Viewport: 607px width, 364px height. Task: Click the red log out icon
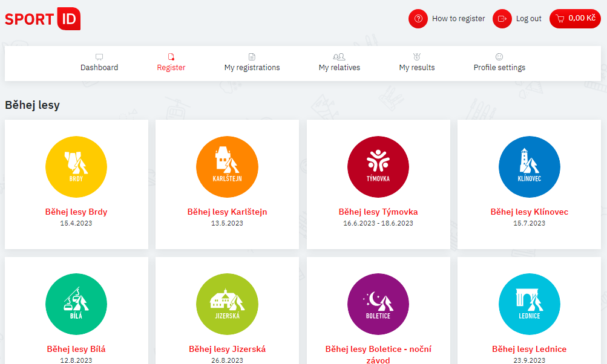(x=502, y=19)
